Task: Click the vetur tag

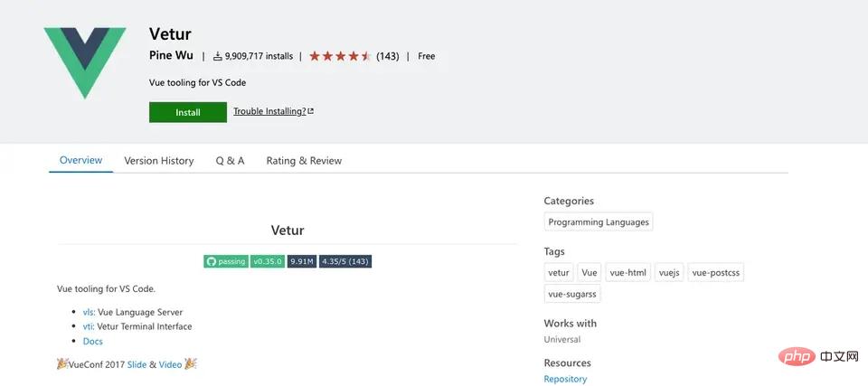Action: click(559, 273)
